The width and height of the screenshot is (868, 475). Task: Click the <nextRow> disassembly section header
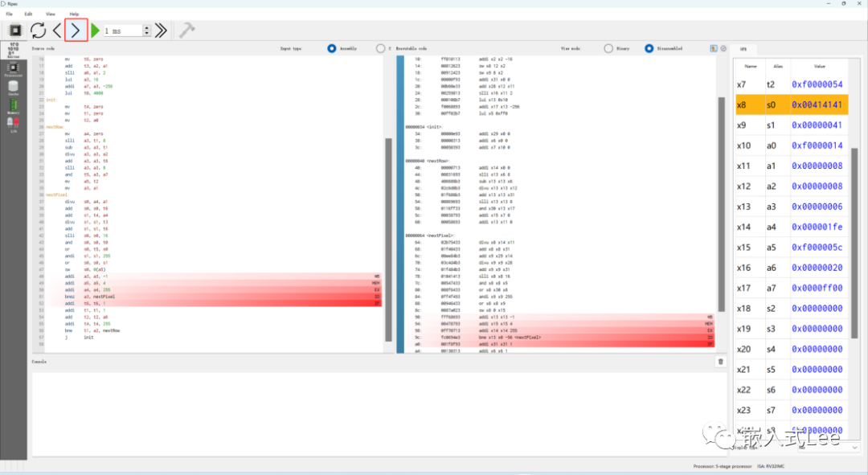pos(427,161)
